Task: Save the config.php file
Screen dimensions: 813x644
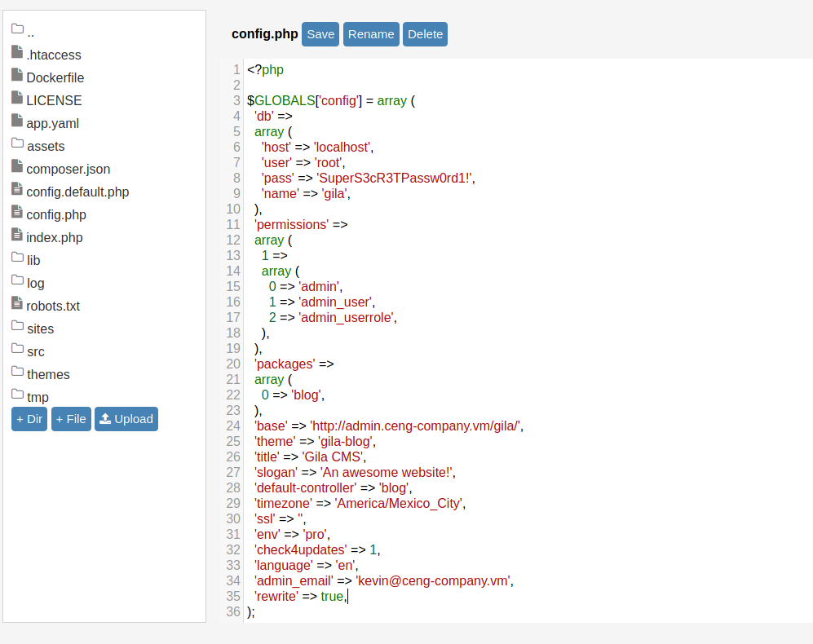Action: click(x=320, y=34)
